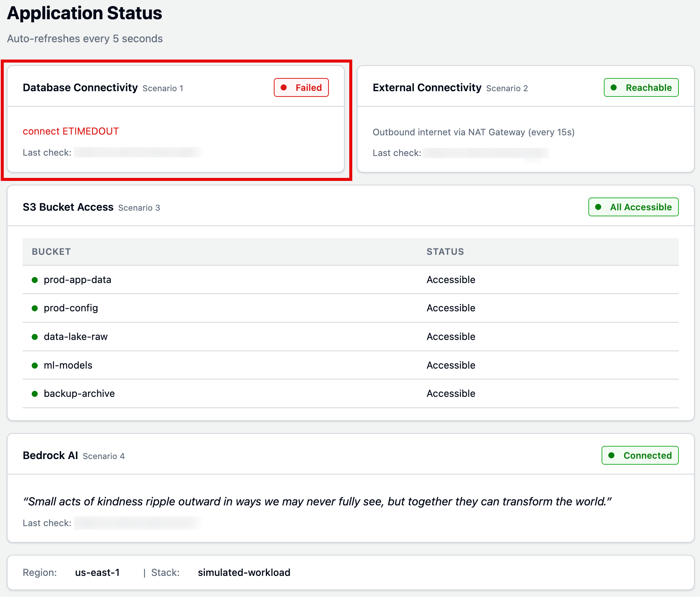Click the S3 Bucket Access heading
700x597 pixels.
68,207
